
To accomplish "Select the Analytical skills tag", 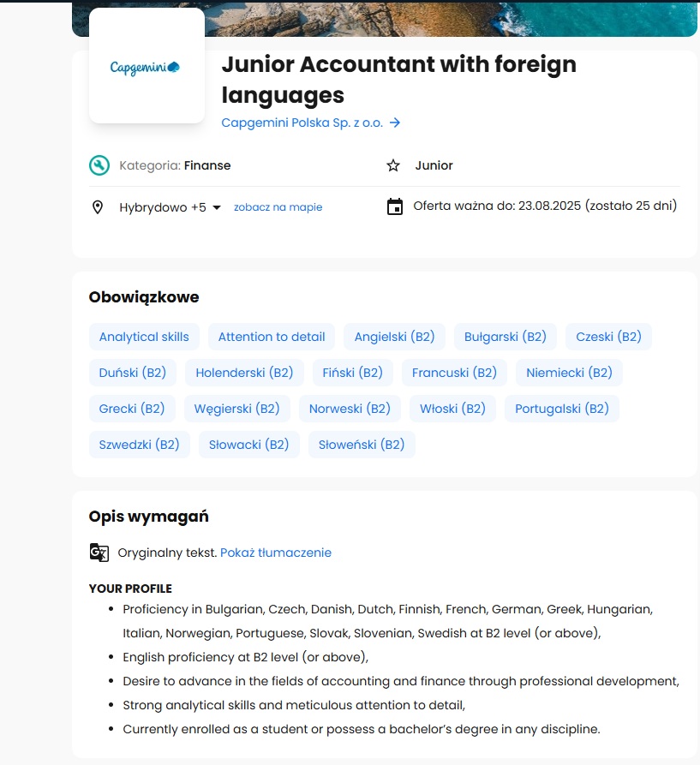I will click(x=144, y=337).
